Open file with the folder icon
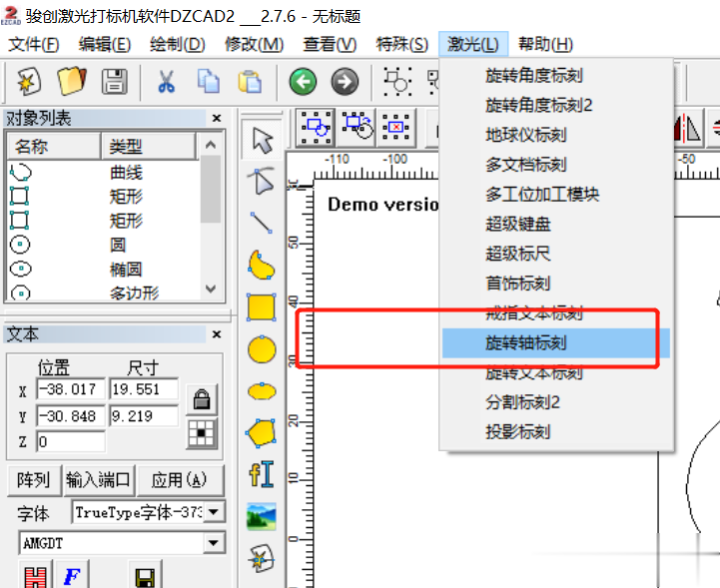 pos(72,81)
